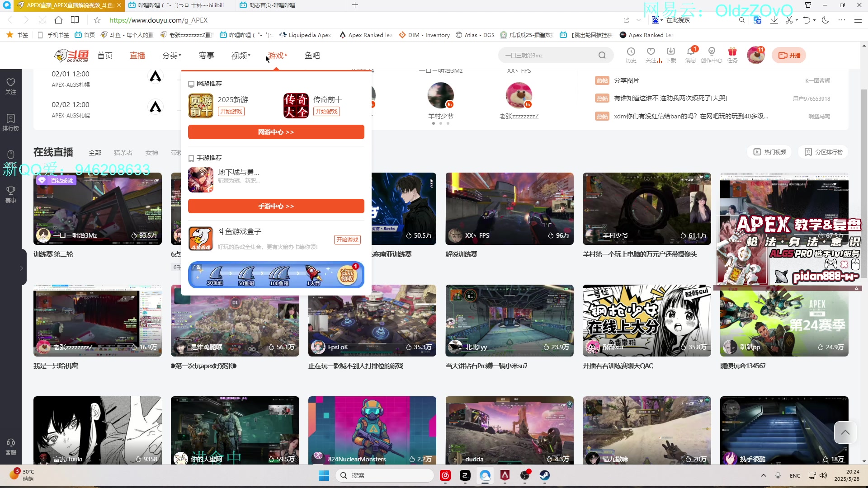Open Apex Legends icon in taskbar
Viewport: 868px width, 488px height.
pyautogui.click(x=505, y=475)
